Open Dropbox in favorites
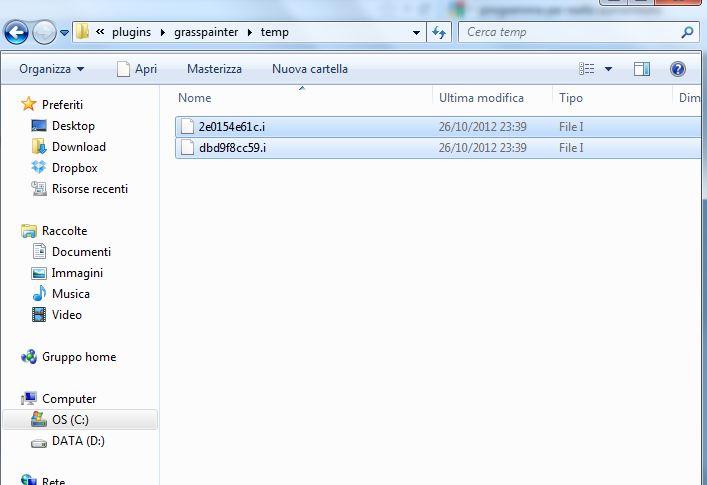The image size is (707, 485). coord(74,168)
